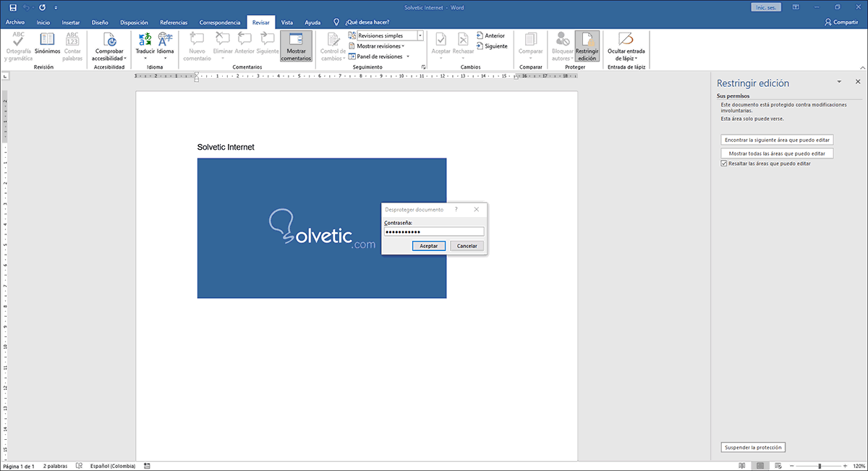Uncheck Resaltar las áreas que puedo editar
This screenshot has height=471, width=868.
tap(724, 164)
